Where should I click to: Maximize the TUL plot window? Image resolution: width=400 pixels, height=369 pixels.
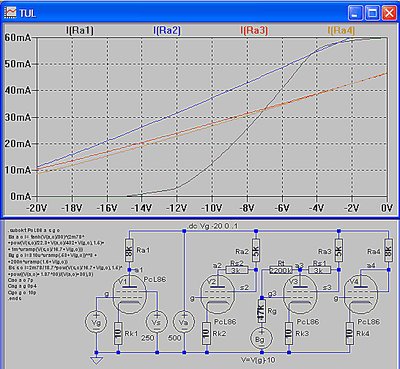click(x=372, y=13)
